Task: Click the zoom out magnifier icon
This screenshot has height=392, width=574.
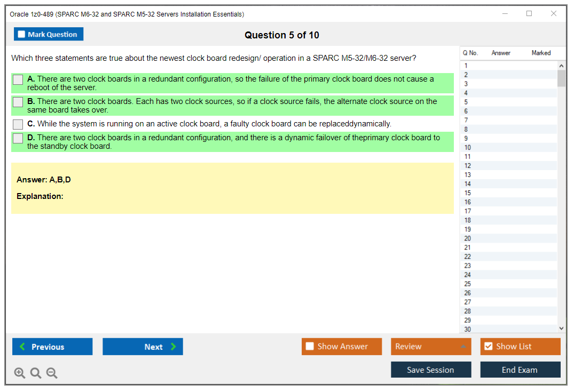Action: pyautogui.click(x=52, y=373)
